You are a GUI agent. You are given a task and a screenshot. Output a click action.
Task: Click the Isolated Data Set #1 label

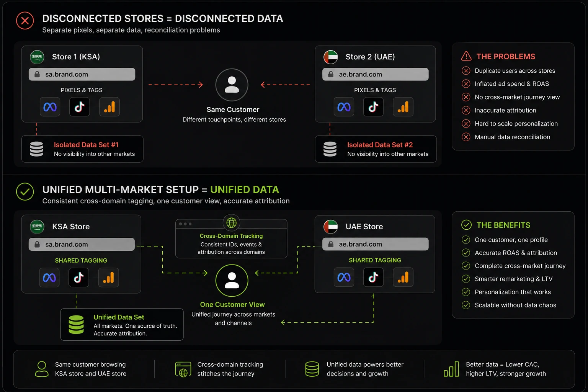[86, 145]
